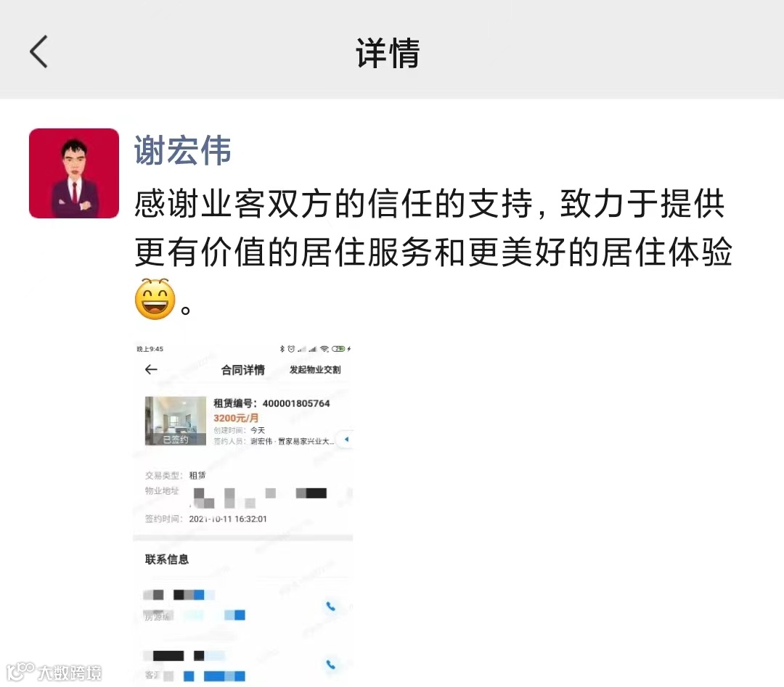This screenshot has width=784, height=687.
Task: Tap the grinning emoji in the post
Action: pos(155,300)
